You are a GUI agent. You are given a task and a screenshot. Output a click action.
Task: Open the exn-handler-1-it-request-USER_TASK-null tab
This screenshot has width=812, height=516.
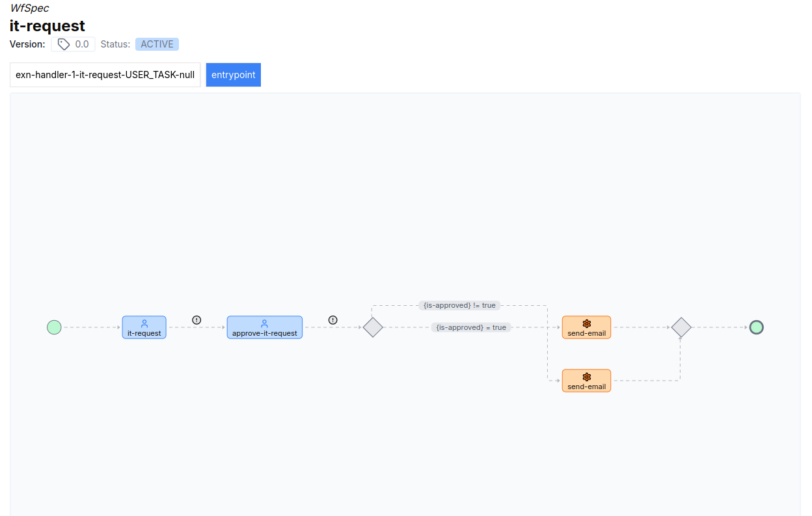pos(105,74)
